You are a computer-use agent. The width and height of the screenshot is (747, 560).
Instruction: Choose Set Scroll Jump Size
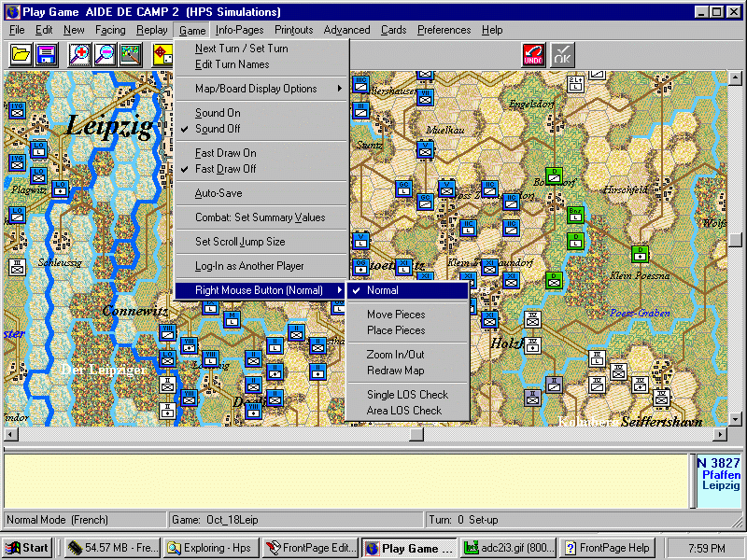(262, 242)
